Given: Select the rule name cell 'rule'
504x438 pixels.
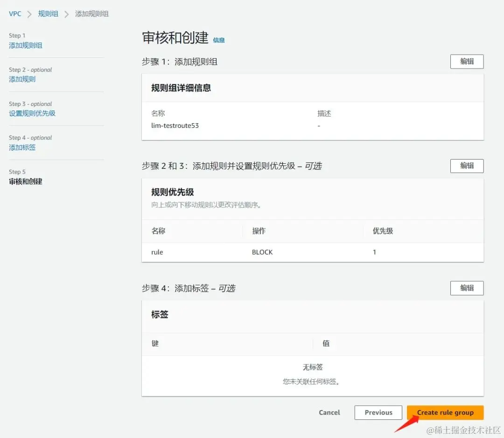Looking at the screenshot, I should [x=157, y=252].
